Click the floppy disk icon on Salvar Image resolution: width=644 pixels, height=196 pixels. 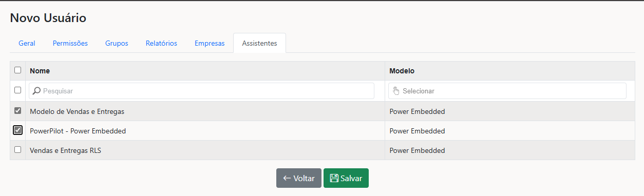point(334,178)
